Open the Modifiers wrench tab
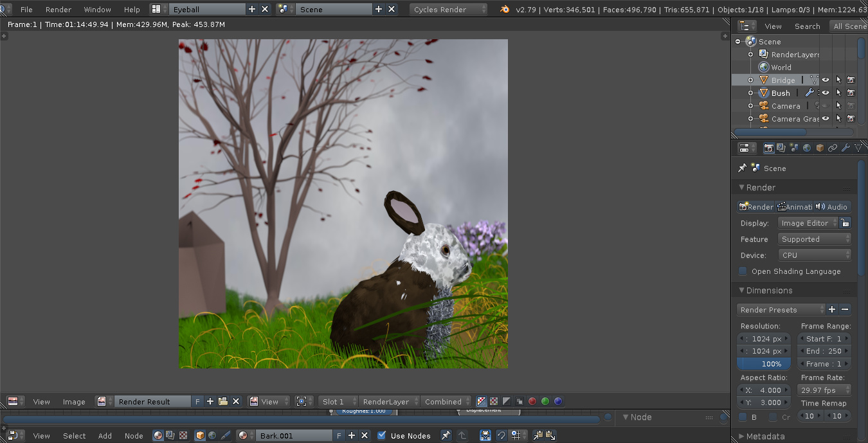This screenshot has height=443, width=868. point(845,148)
